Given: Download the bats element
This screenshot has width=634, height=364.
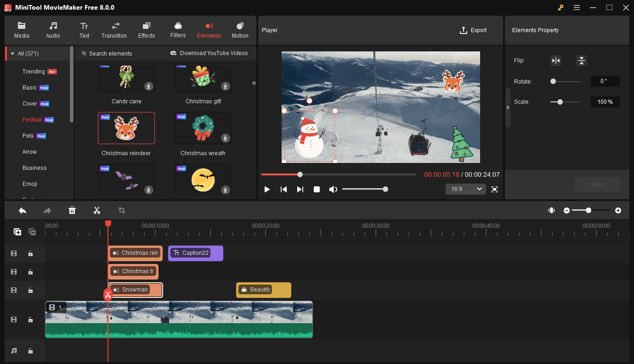Looking at the screenshot, I should (149, 190).
